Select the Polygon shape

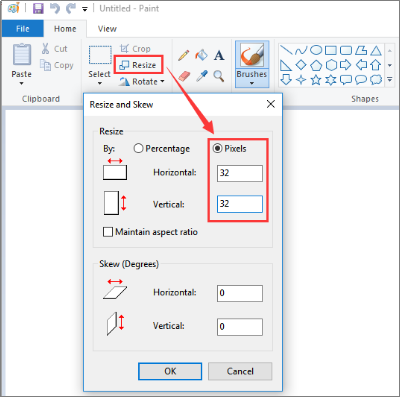tap(361, 50)
